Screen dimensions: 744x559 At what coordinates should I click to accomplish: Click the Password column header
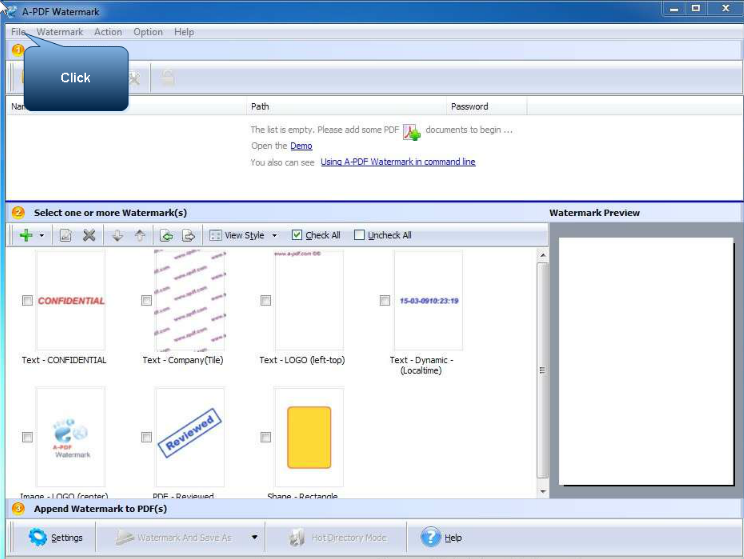pos(486,106)
